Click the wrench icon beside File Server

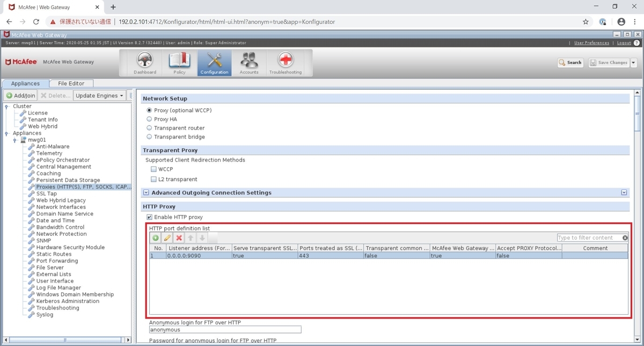click(32, 268)
